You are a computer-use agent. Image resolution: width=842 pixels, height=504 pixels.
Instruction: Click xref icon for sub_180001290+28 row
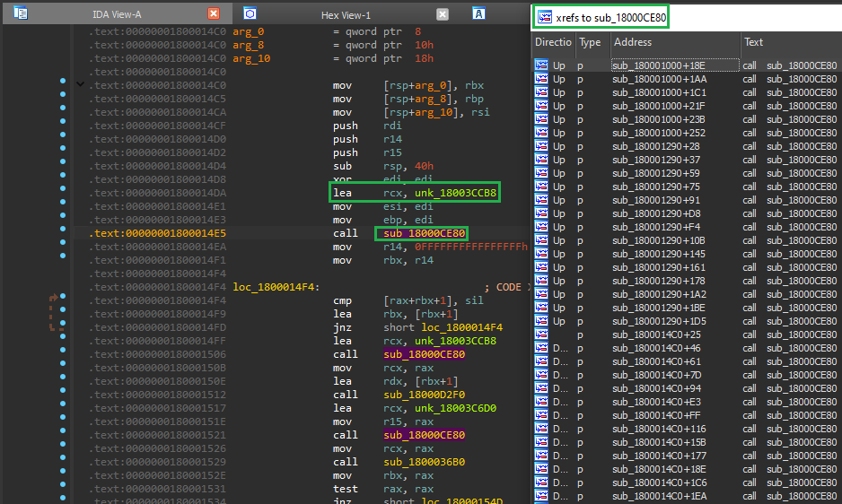[x=541, y=146]
